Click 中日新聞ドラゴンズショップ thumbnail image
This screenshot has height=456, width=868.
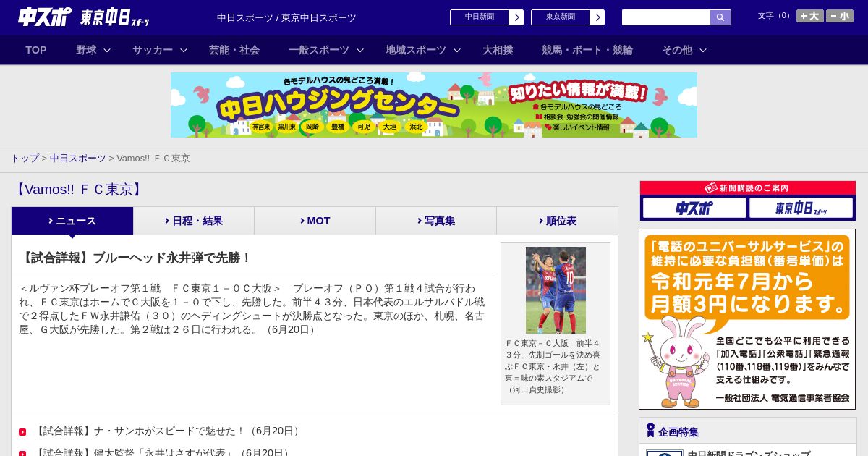(x=665, y=453)
